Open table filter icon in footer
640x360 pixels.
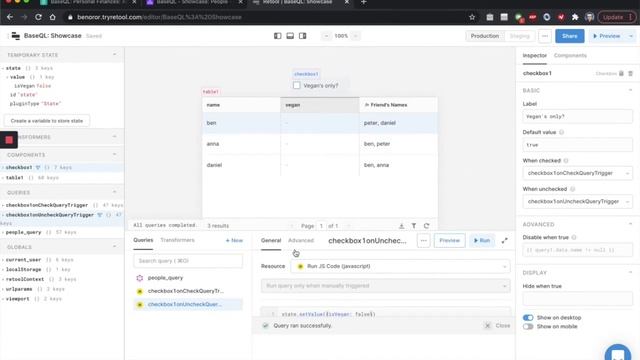pyautogui.click(x=414, y=226)
